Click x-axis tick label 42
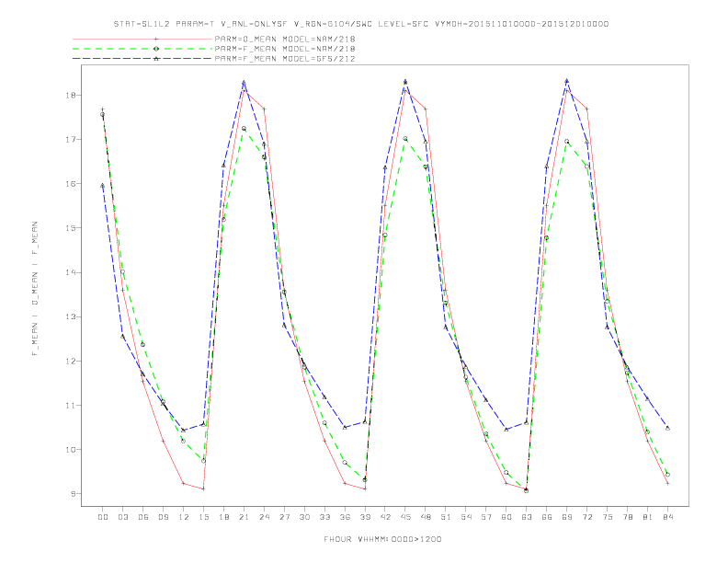 coord(385,517)
